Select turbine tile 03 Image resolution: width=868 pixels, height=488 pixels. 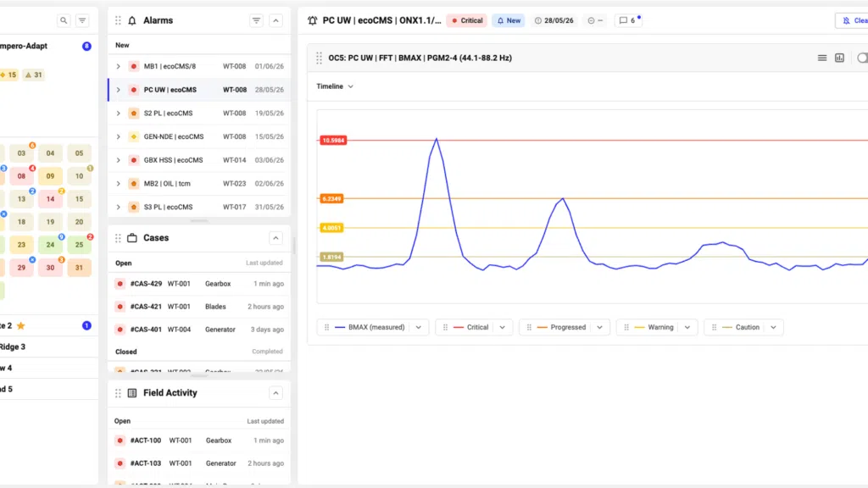(21, 153)
